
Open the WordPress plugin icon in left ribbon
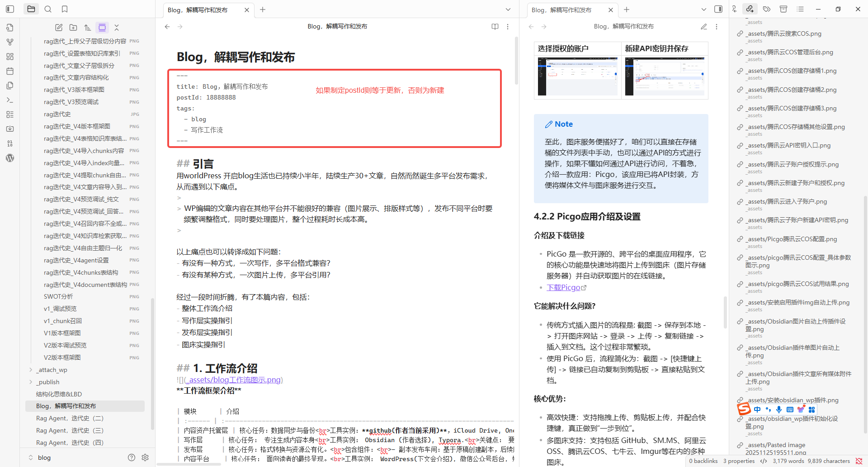click(10, 157)
